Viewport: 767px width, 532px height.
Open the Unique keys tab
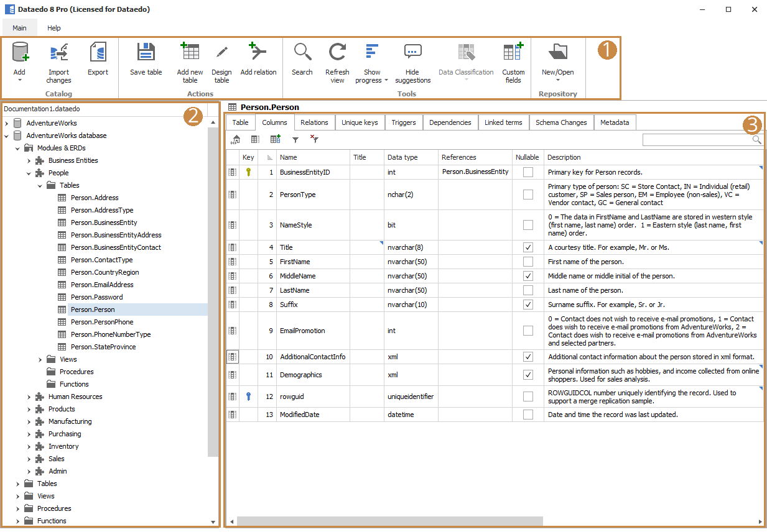pos(360,122)
